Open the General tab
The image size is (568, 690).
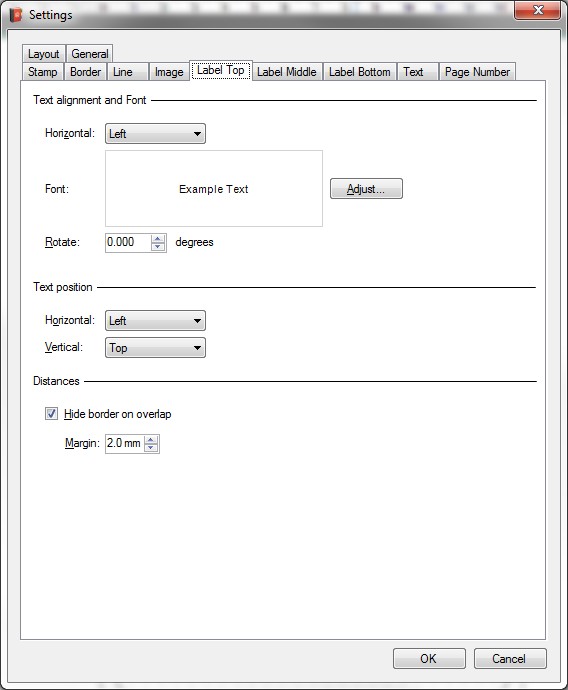[90, 54]
